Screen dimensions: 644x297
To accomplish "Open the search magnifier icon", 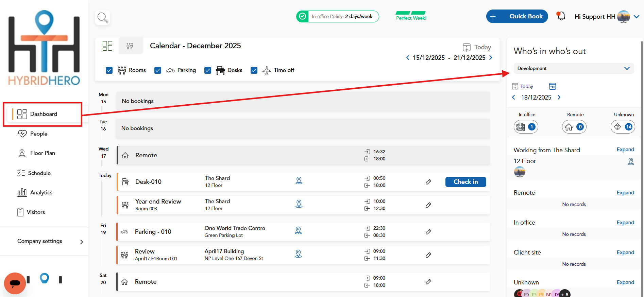I will [103, 17].
